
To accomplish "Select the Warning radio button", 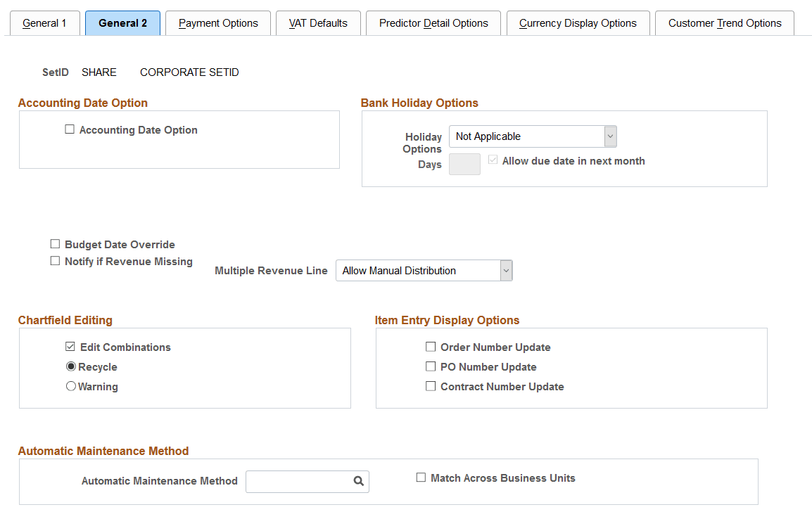I will (x=71, y=385).
